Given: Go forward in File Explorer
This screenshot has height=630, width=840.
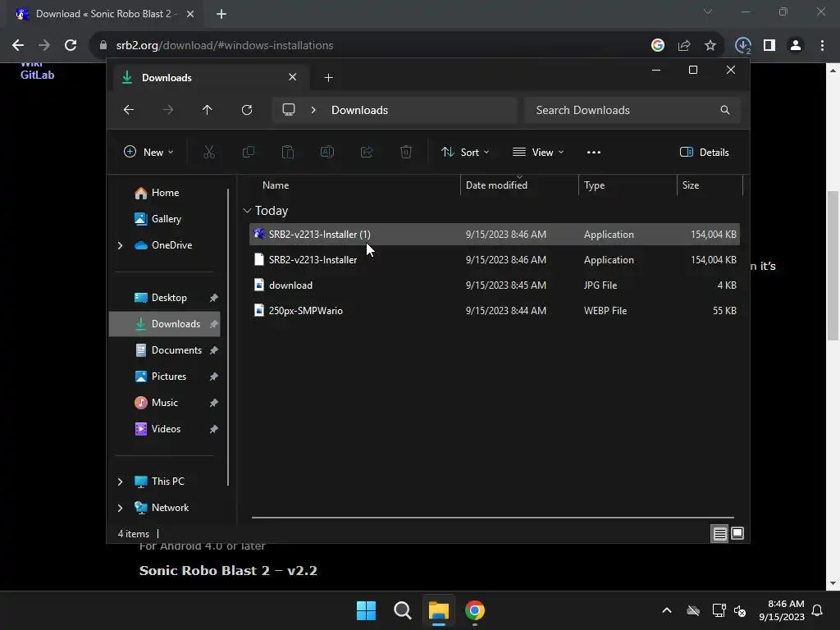Looking at the screenshot, I should 168,110.
